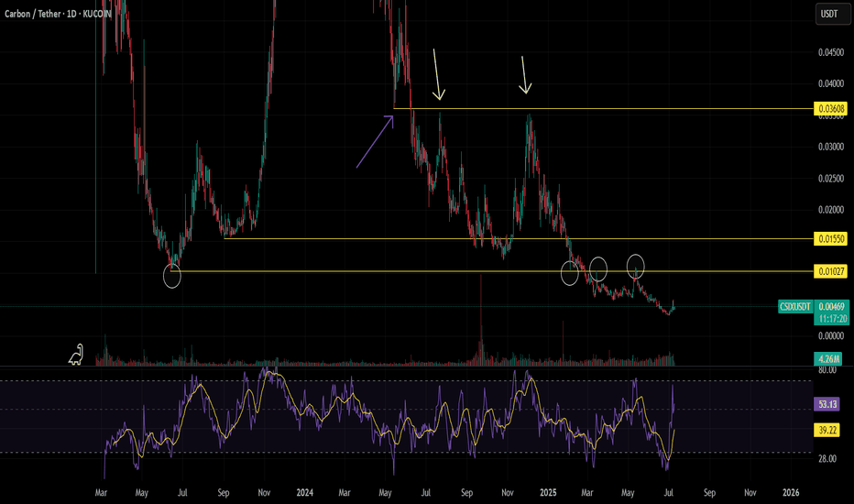This screenshot has height=504, width=854.
Task: Click the 0.02000 price axis tick
Action: 831,210
